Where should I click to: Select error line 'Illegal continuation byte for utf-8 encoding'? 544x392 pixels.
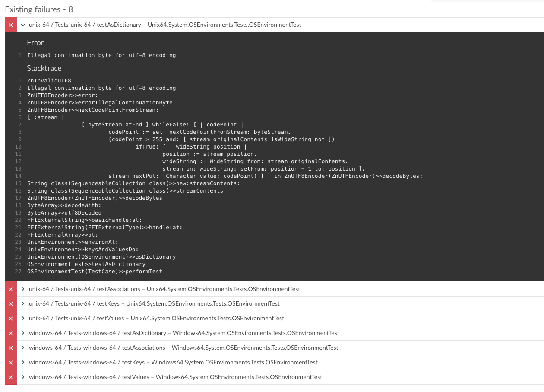(x=101, y=55)
